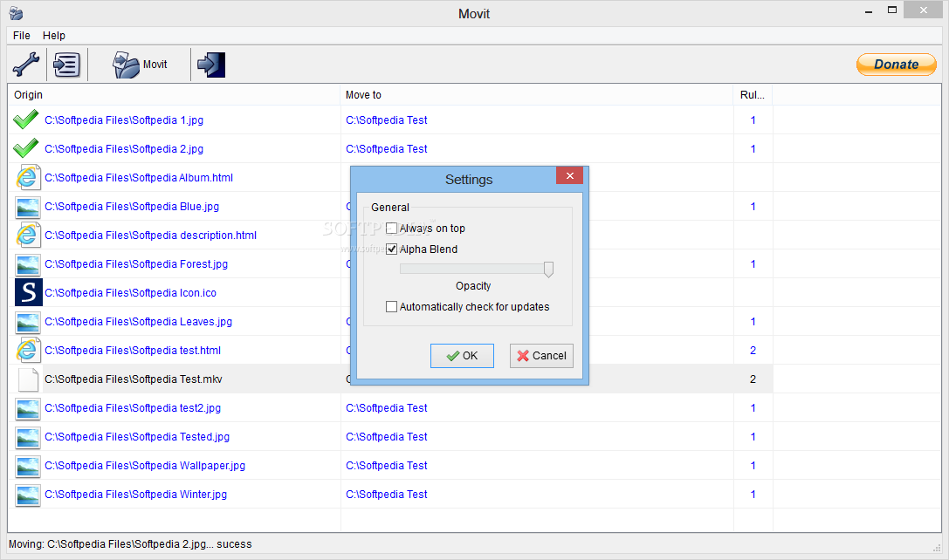Open the File menu

click(x=21, y=36)
